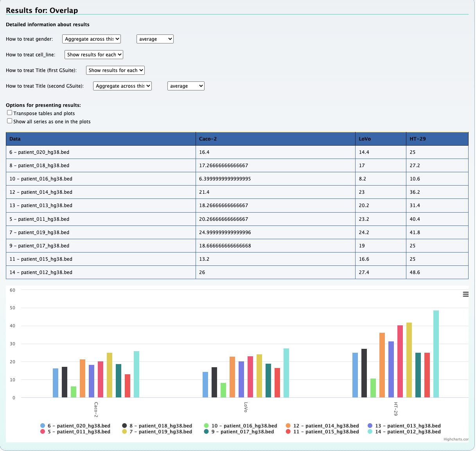Open the Highcharts.com credit link
The width and height of the screenshot is (476, 451).
coord(456,439)
